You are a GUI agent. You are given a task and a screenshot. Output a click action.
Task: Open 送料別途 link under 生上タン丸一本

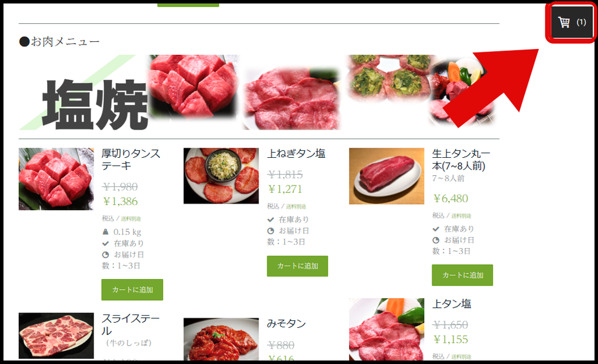pos(461,216)
